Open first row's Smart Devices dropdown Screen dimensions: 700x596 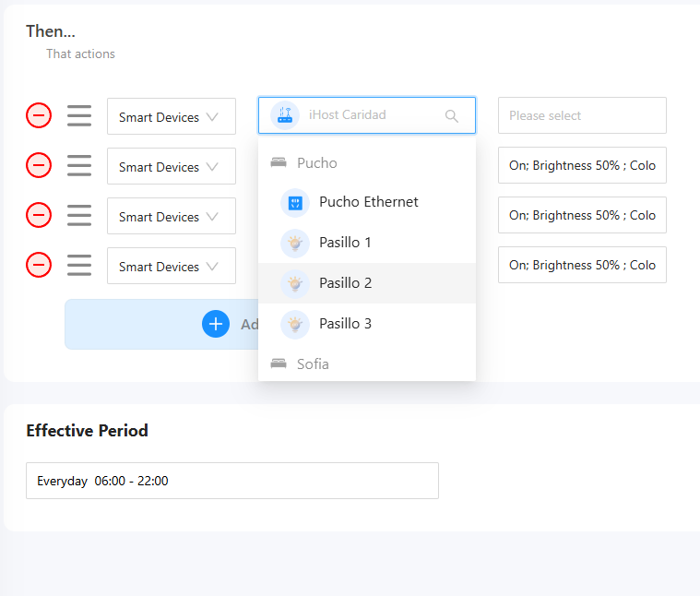(171, 117)
